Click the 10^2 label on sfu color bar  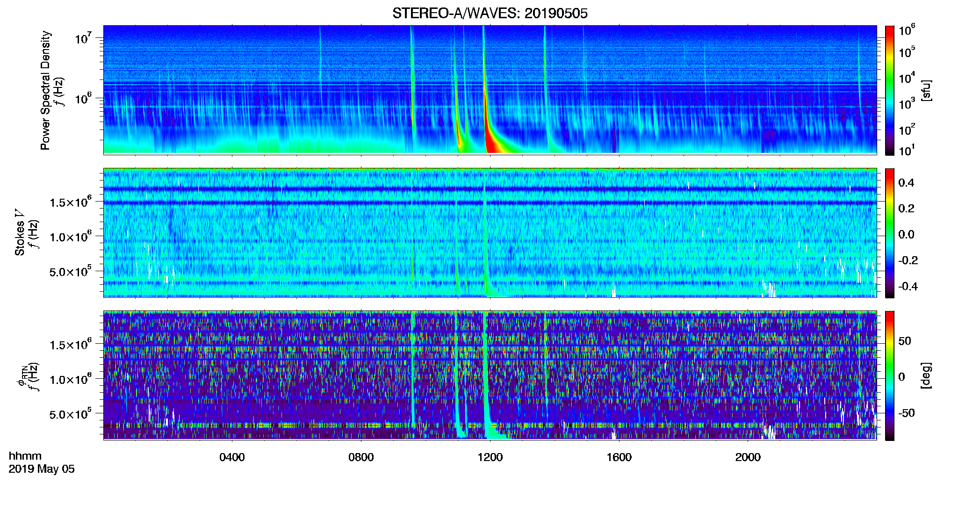907,130
